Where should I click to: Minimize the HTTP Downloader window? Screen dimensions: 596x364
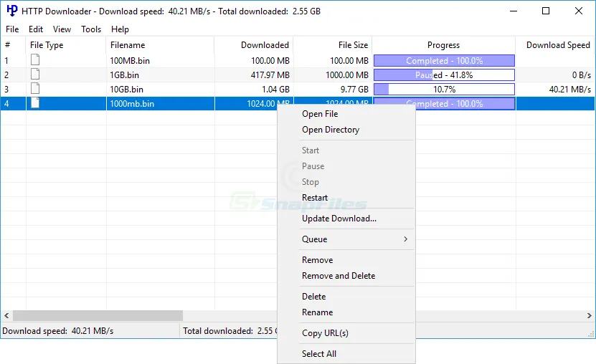(x=514, y=11)
